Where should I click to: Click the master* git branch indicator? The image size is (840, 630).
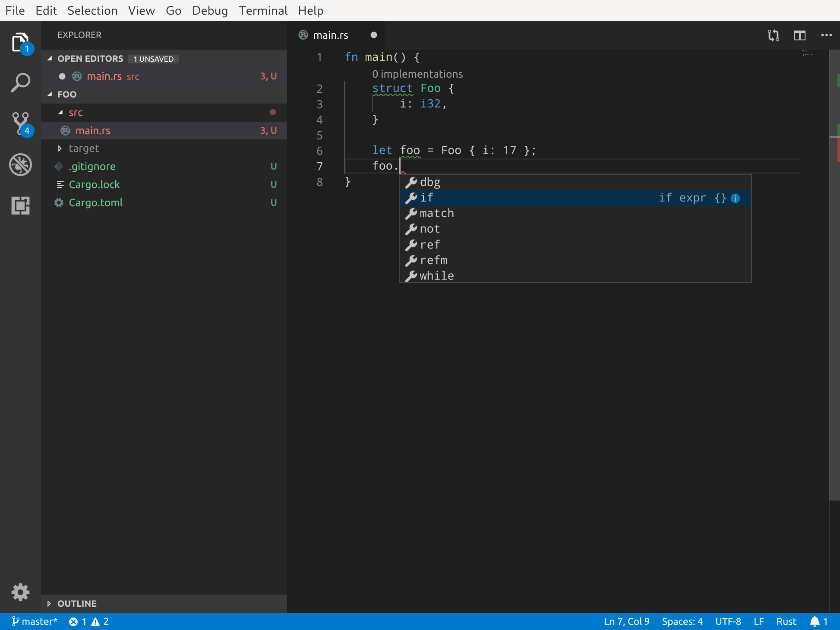click(35, 621)
